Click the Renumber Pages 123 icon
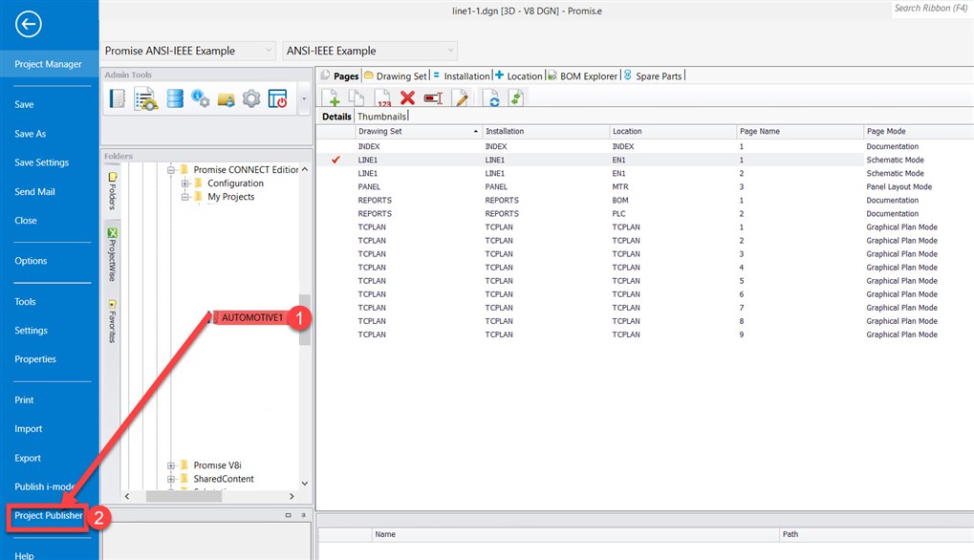The image size is (974, 560). coord(382,98)
